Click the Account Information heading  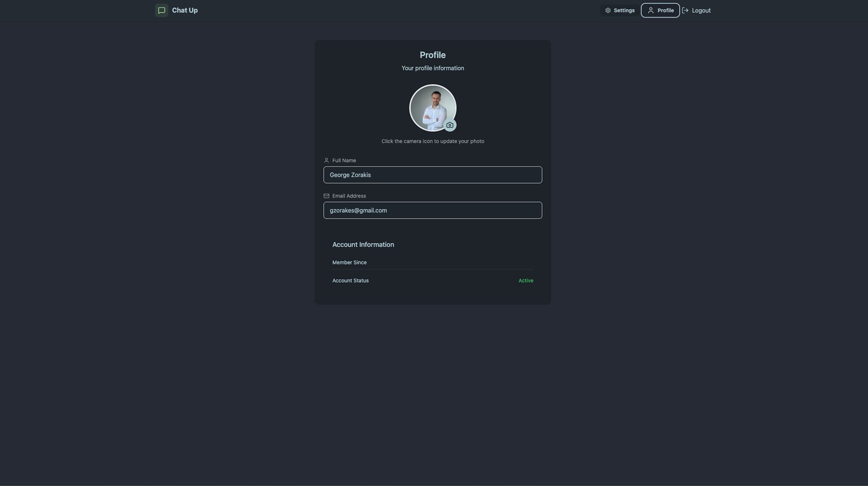[363, 244]
